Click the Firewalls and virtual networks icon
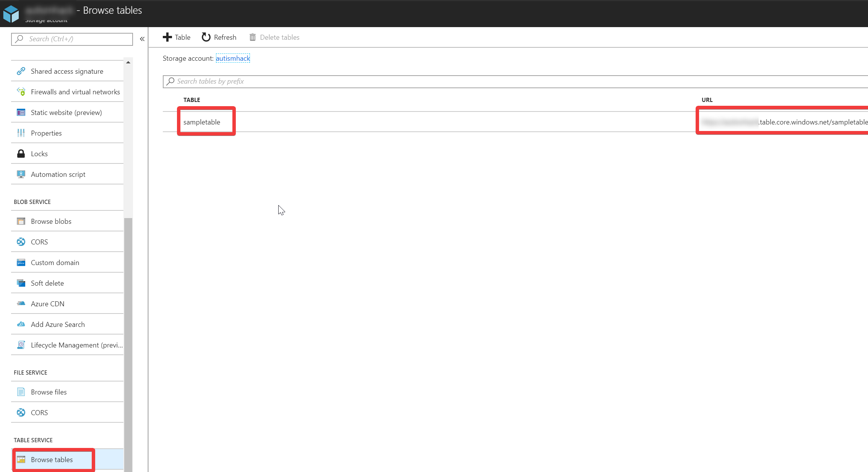 click(21, 91)
